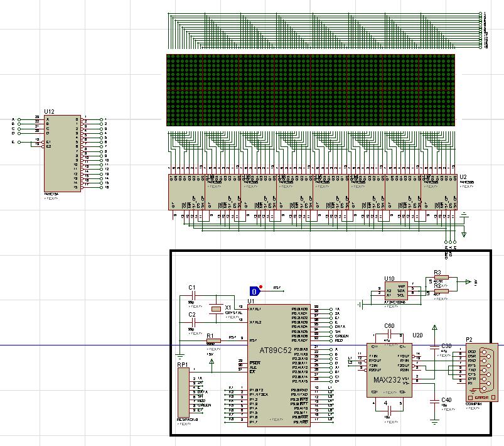Click the SH terminal on port P0.5
The width and height of the screenshot is (504, 446).
tap(331, 332)
